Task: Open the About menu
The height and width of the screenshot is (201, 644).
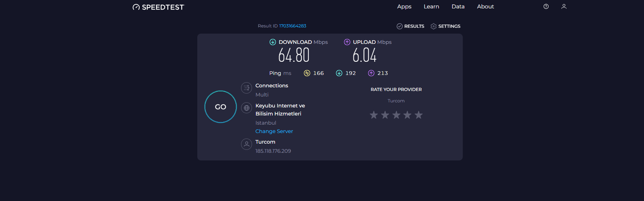Action: point(485,7)
